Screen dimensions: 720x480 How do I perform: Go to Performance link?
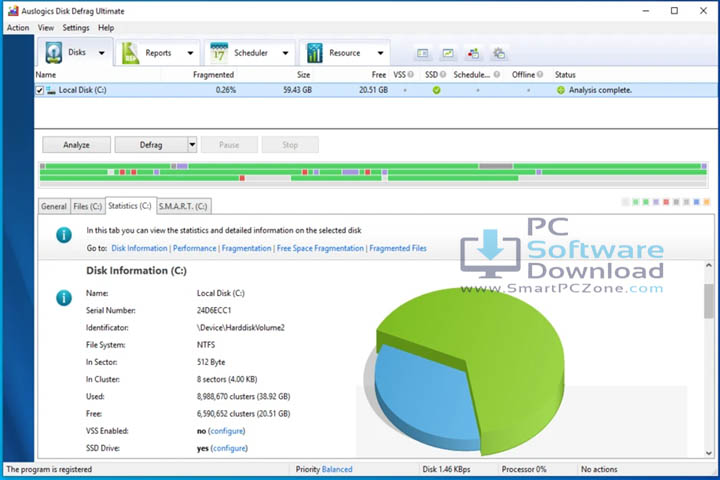tap(194, 248)
